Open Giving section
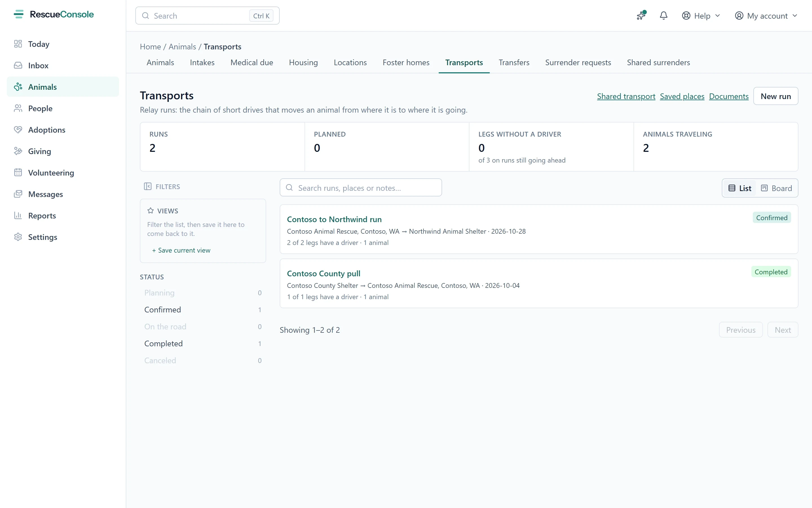 click(x=63, y=152)
